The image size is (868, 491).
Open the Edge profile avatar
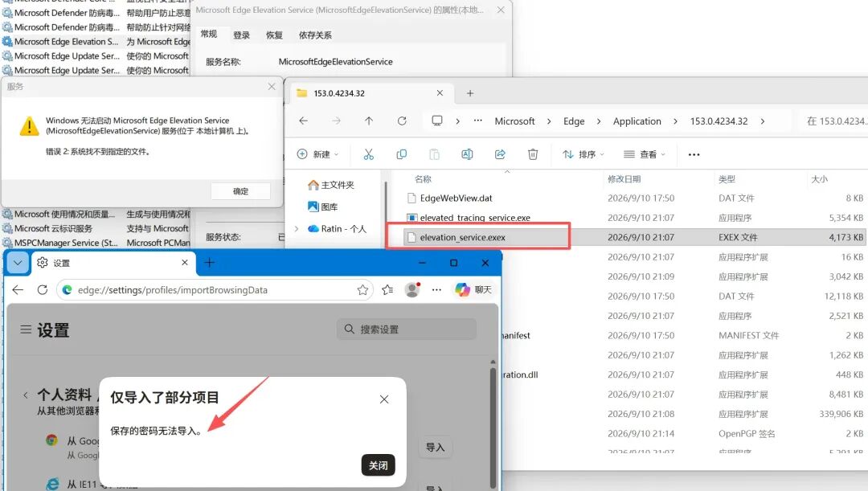pos(412,289)
